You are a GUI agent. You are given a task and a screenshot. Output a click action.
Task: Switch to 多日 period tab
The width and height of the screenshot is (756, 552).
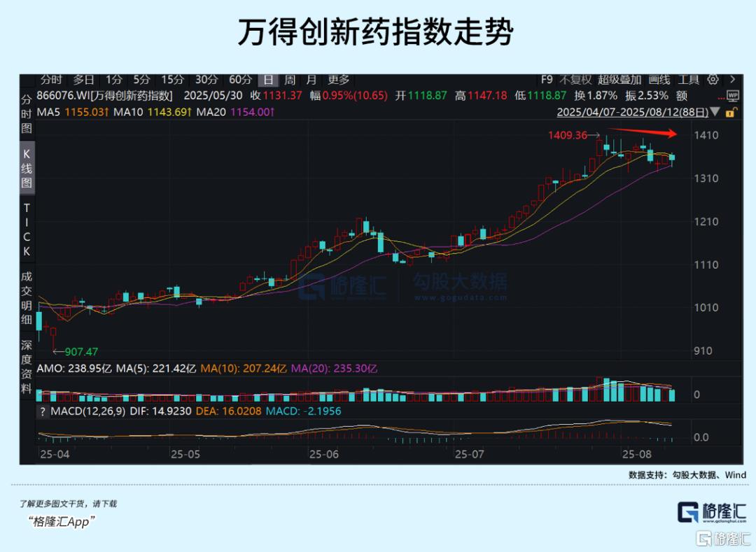pos(83,80)
